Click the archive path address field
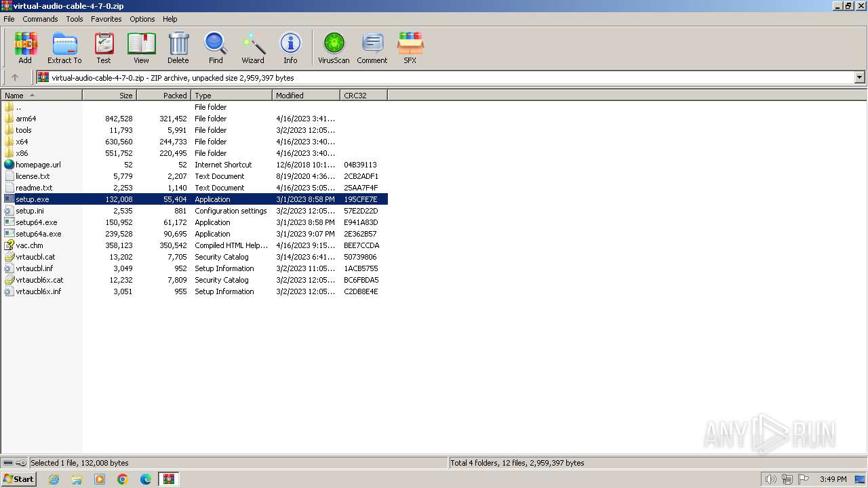This screenshot has height=488, width=868. pyautogui.click(x=445, y=77)
